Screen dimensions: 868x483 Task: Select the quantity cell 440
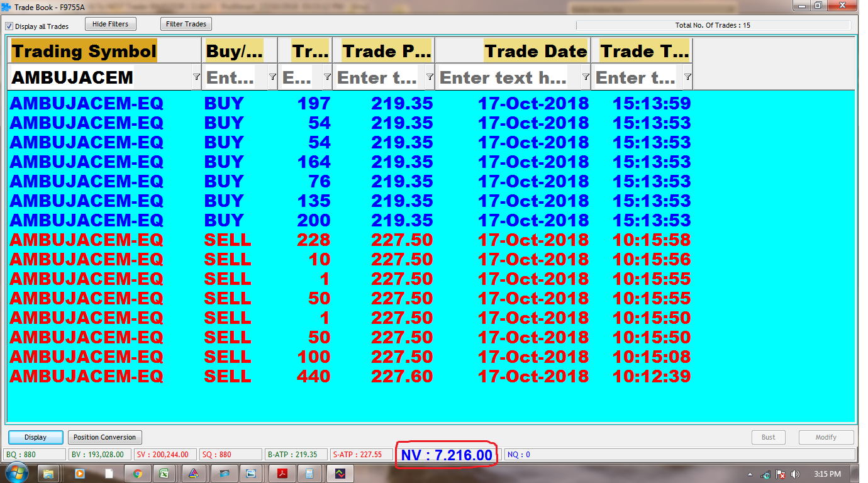click(x=314, y=376)
